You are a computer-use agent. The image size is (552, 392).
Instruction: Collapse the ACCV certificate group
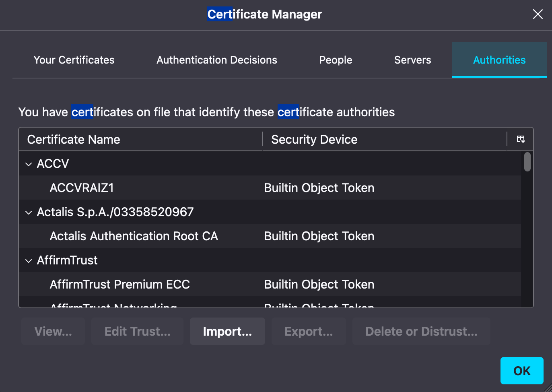(x=29, y=164)
